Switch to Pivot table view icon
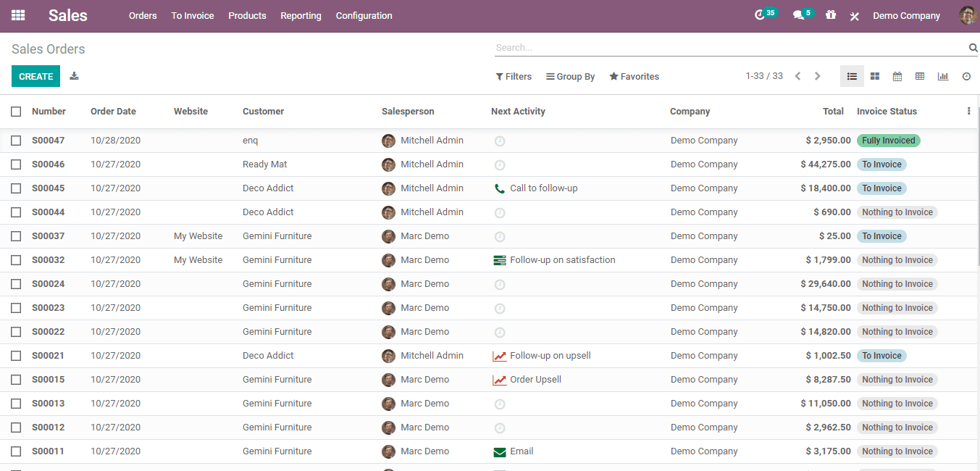Viewport: 980px width, 471px height. (x=920, y=76)
